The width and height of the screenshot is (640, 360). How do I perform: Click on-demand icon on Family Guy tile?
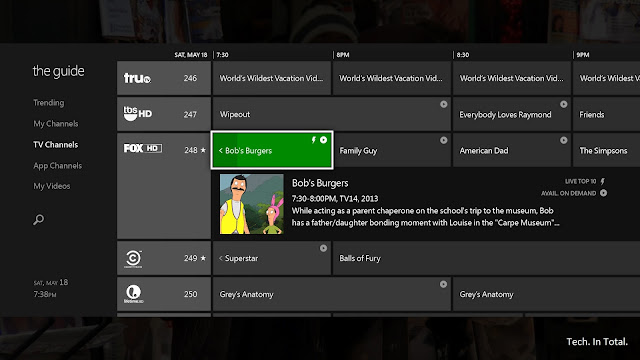tap(443, 140)
